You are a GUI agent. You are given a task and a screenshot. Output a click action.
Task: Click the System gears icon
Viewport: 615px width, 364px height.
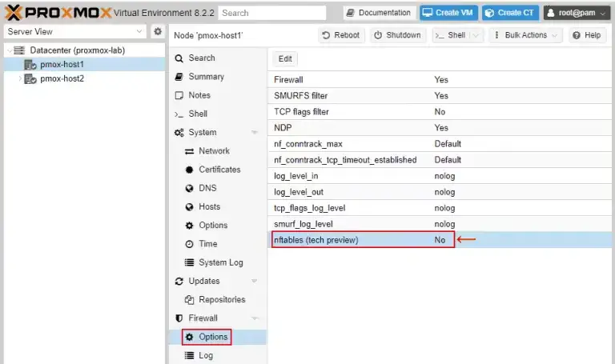[x=179, y=133]
